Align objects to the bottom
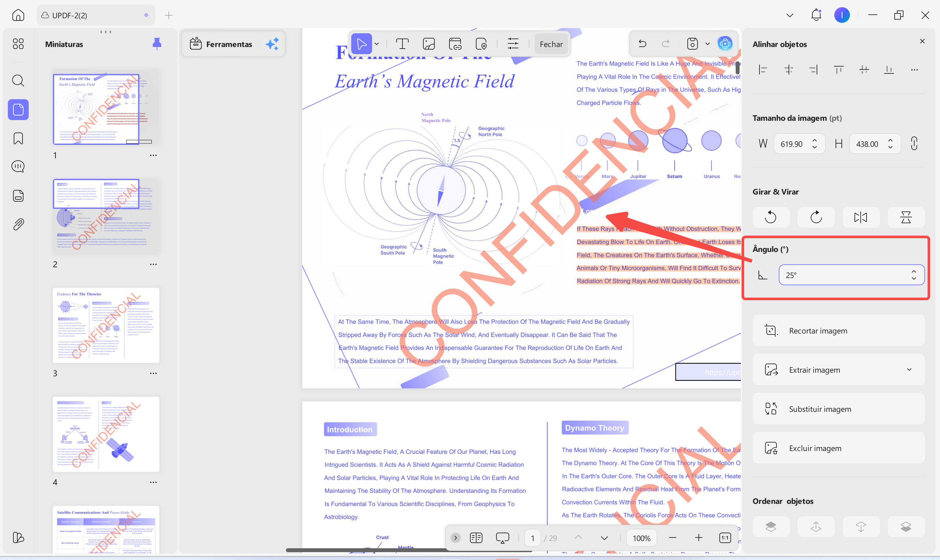940x560 pixels. tap(889, 70)
